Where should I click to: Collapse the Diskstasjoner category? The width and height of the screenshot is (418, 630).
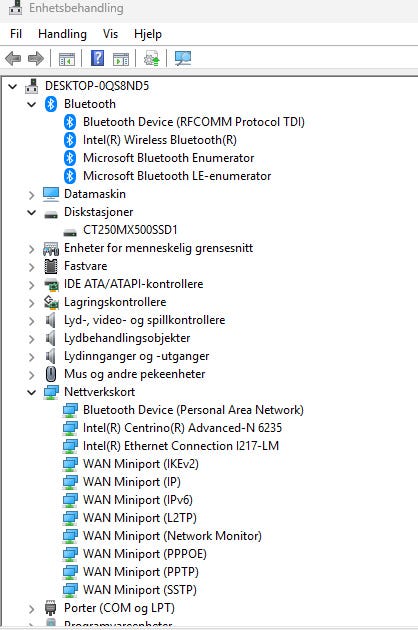(x=31, y=213)
